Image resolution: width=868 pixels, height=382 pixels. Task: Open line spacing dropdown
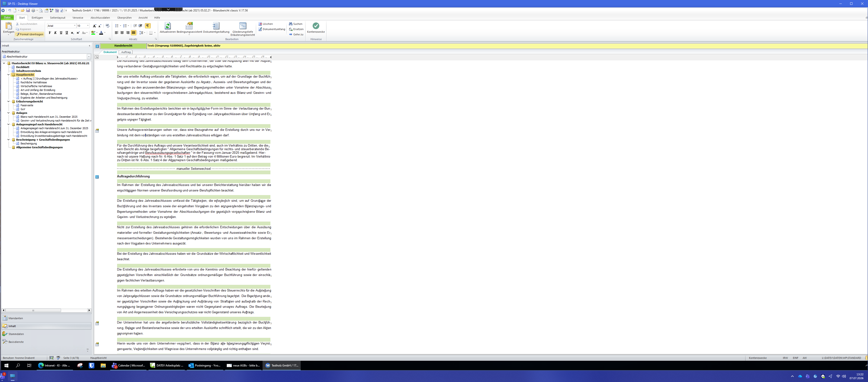click(145, 33)
